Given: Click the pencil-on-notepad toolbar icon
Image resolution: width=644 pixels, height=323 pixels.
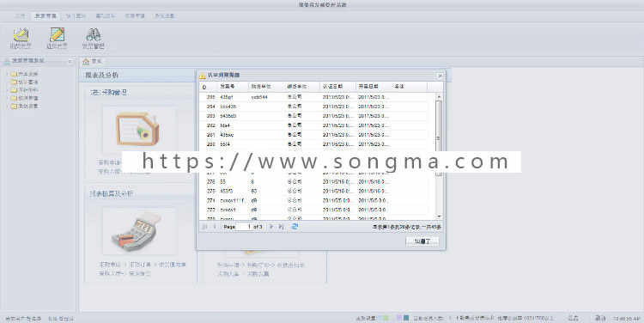Looking at the screenshot, I should click(57, 35).
